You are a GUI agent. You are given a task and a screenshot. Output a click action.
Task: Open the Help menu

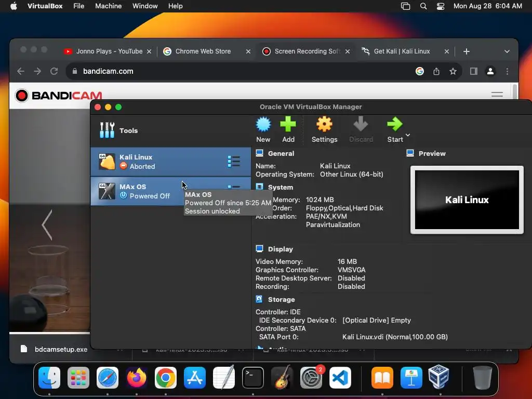[176, 6]
